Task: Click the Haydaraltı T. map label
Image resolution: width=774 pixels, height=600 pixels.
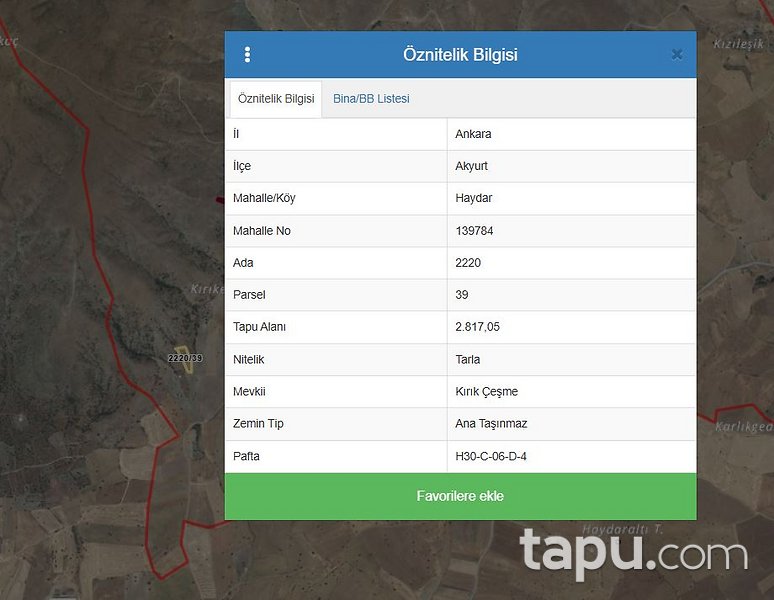Action: pos(623,528)
